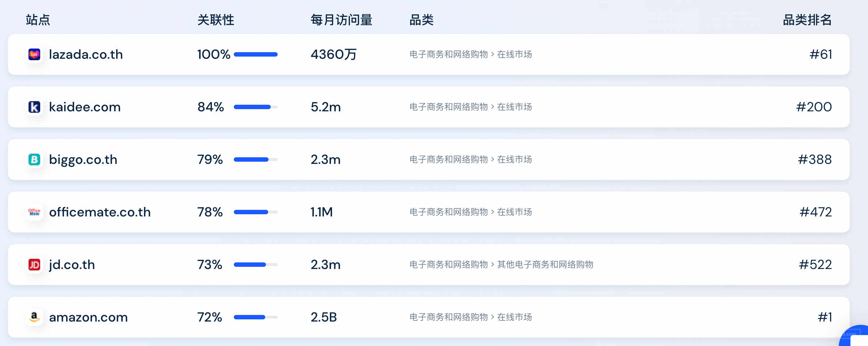Click the 关联性 column header
This screenshot has width=868, height=346.
coord(216,20)
